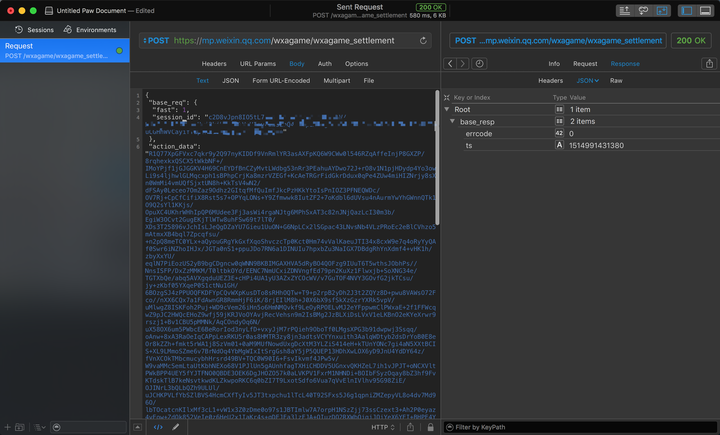Click the ts string type icon
The image size is (720, 435).
pyautogui.click(x=559, y=145)
